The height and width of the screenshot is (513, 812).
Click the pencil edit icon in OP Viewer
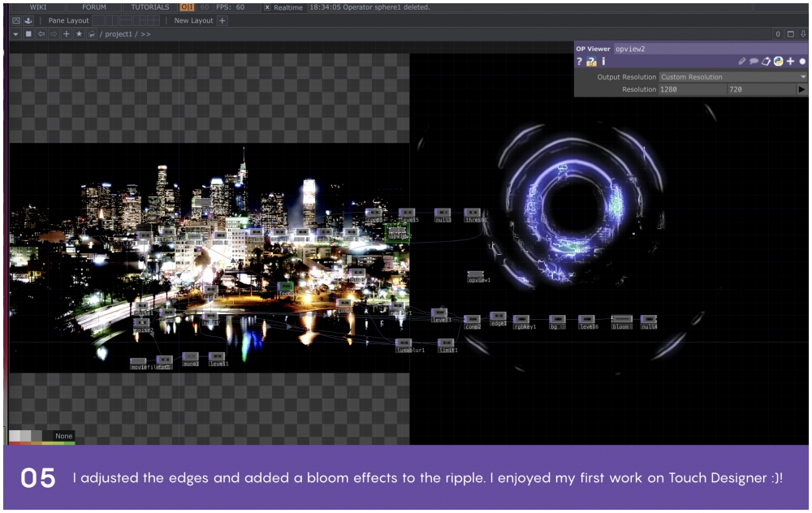pos(742,62)
